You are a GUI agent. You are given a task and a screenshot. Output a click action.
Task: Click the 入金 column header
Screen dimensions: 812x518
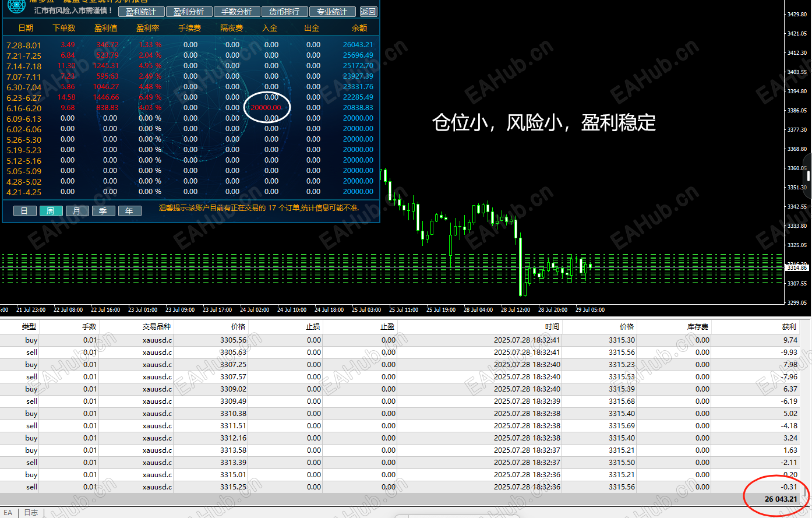coord(270,28)
